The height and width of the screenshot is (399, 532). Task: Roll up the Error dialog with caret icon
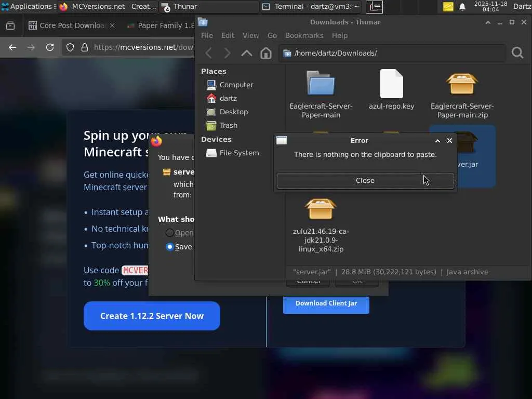(x=437, y=141)
